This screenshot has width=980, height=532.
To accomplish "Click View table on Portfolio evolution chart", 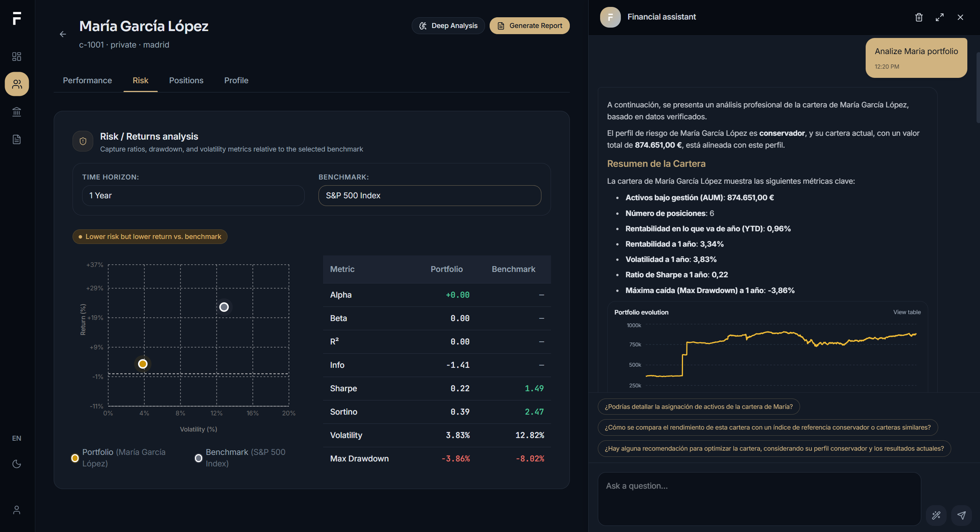I will pyautogui.click(x=907, y=312).
